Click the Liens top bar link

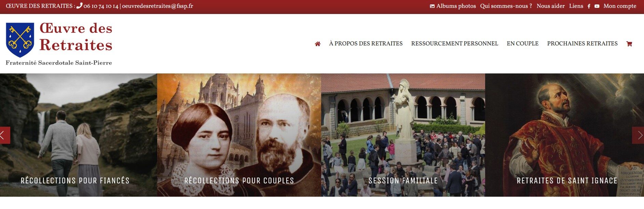576,6
